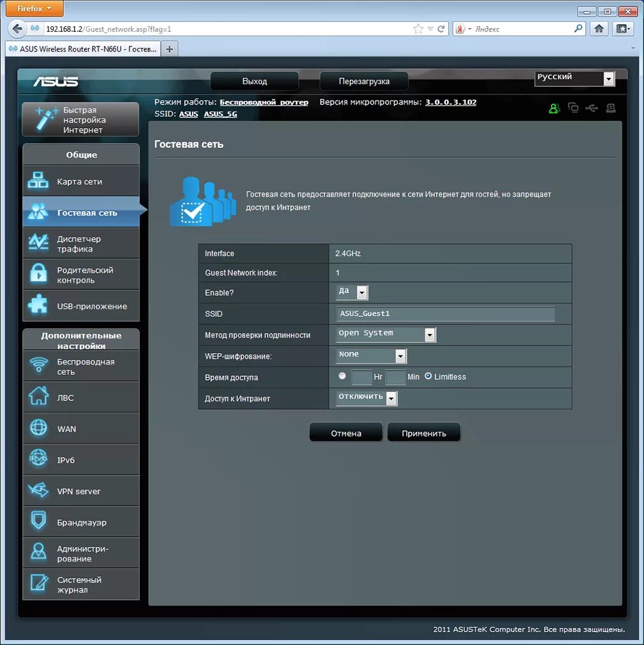The height and width of the screenshot is (645, 644).
Task: Open the Firefox orange menu button
Action: click(x=34, y=8)
